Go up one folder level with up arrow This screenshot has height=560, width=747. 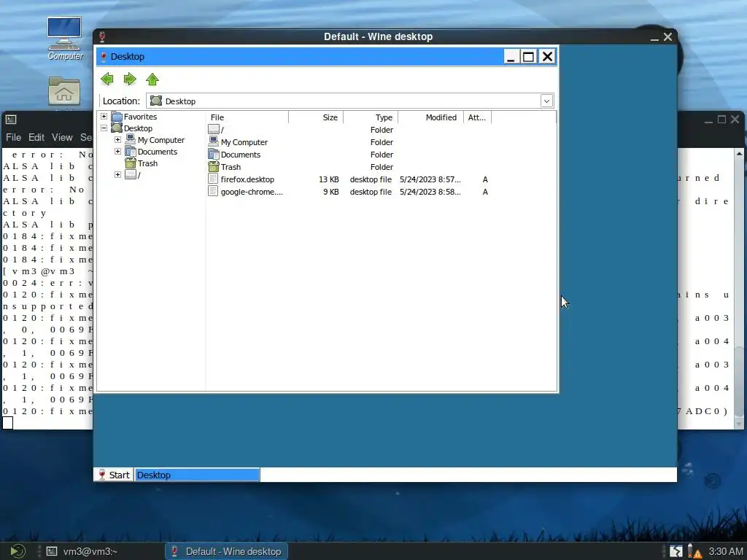tap(152, 79)
